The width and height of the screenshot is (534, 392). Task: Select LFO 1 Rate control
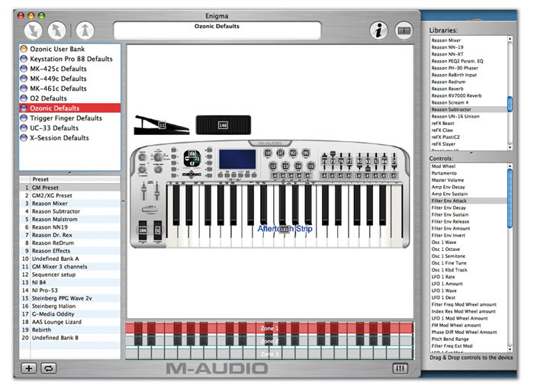coord(468,277)
